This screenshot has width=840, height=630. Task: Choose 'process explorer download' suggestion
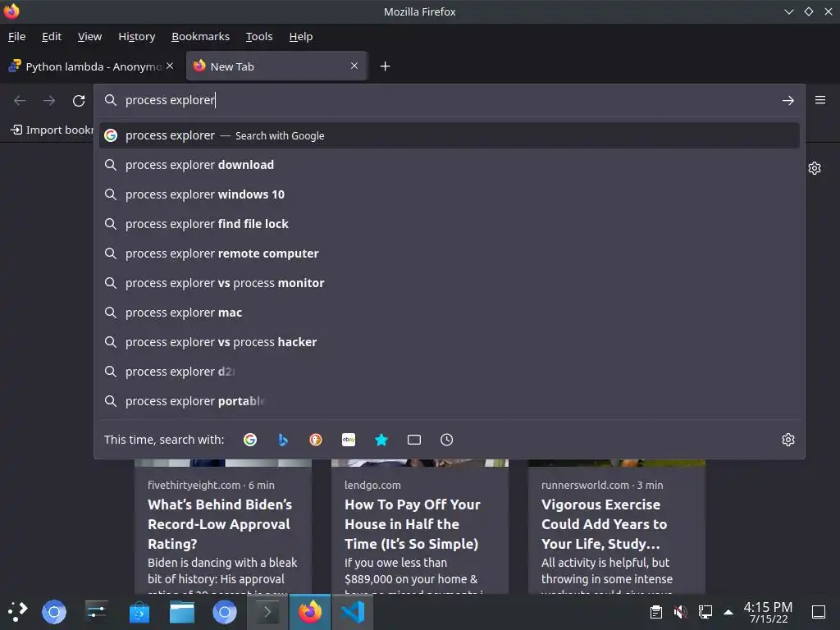449,165
